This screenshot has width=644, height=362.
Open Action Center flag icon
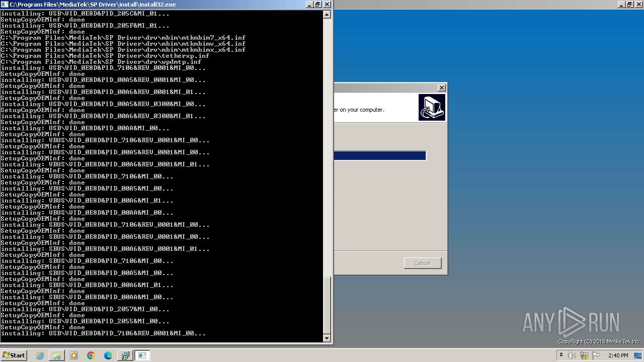tap(596, 355)
